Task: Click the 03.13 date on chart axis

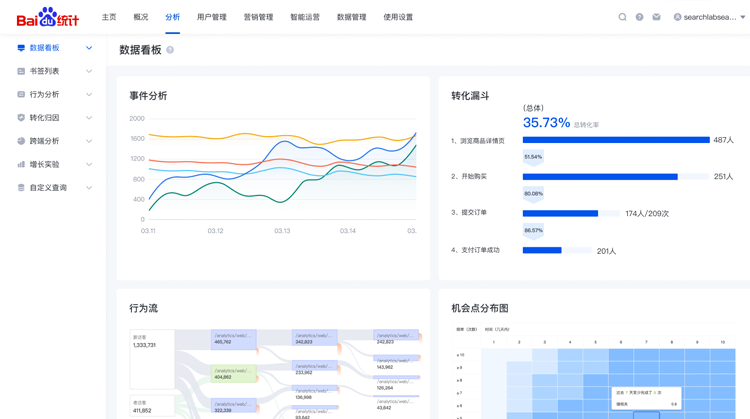Action: click(x=282, y=231)
